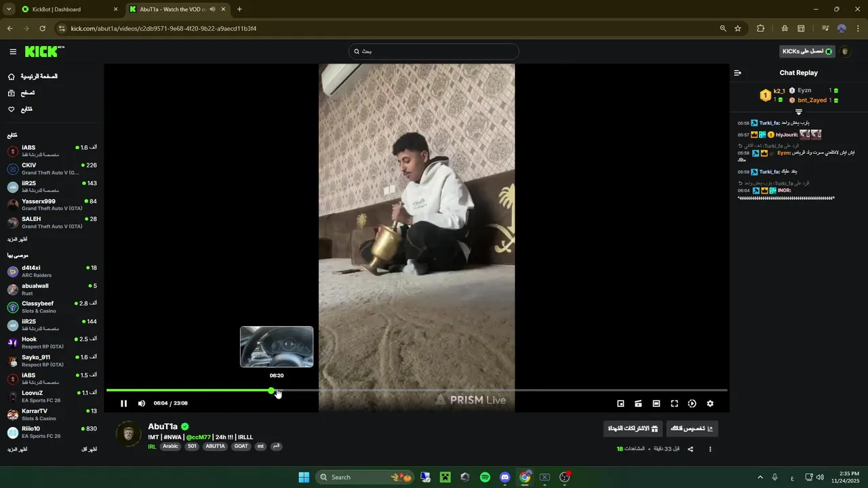Open d4t4xi recommended channel
Screen dimensions: 868x488
point(52,271)
